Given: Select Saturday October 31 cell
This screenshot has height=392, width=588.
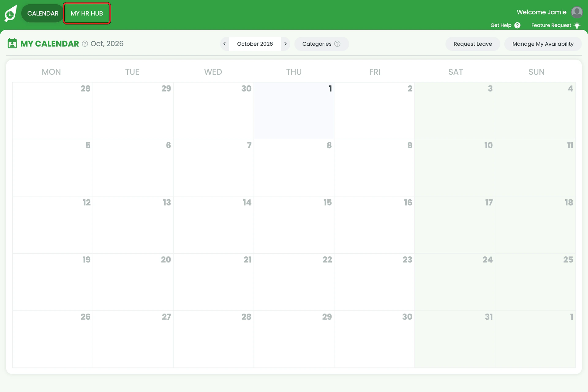Looking at the screenshot, I should (455, 339).
